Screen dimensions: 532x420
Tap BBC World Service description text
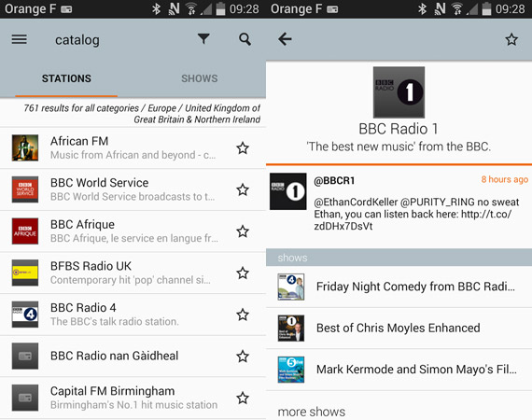[133, 197]
